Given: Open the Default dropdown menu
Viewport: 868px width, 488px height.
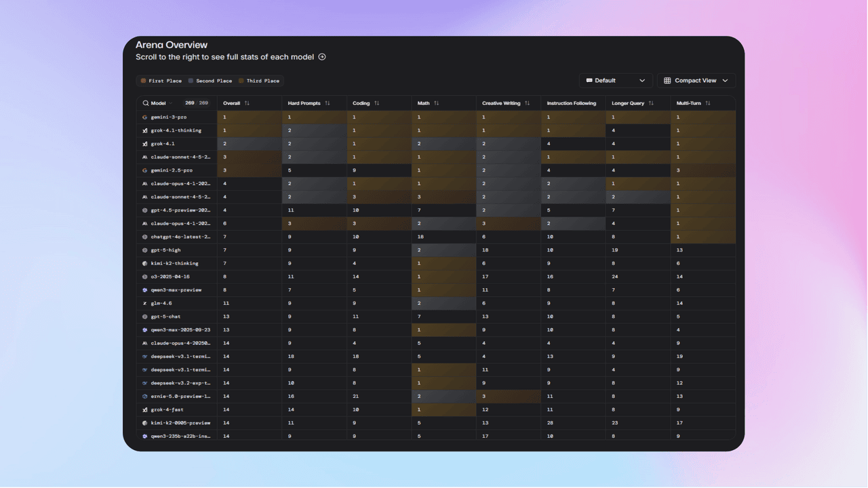Looking at the screenshot, I should pyautogui.click(x=616, y=81).
